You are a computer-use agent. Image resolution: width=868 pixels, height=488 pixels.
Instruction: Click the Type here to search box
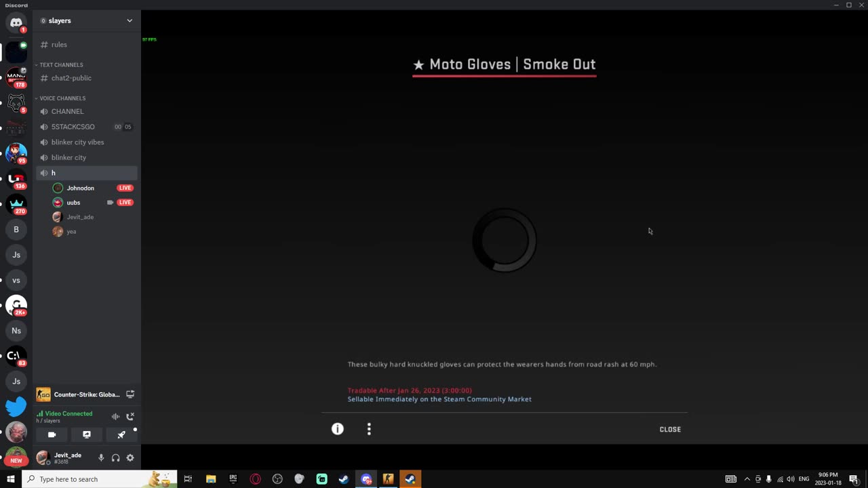tap(99, 479)
